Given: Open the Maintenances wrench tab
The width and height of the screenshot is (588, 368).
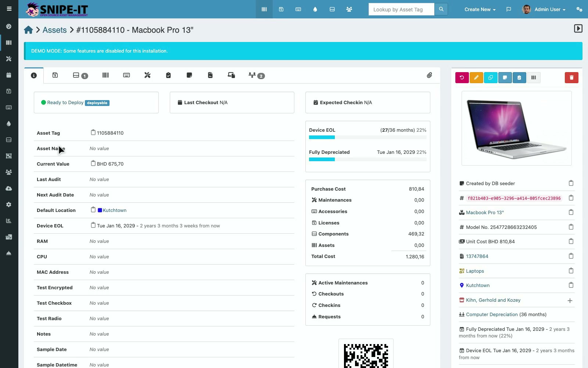Looking at the screenshot, I should [x=147, y=75].
